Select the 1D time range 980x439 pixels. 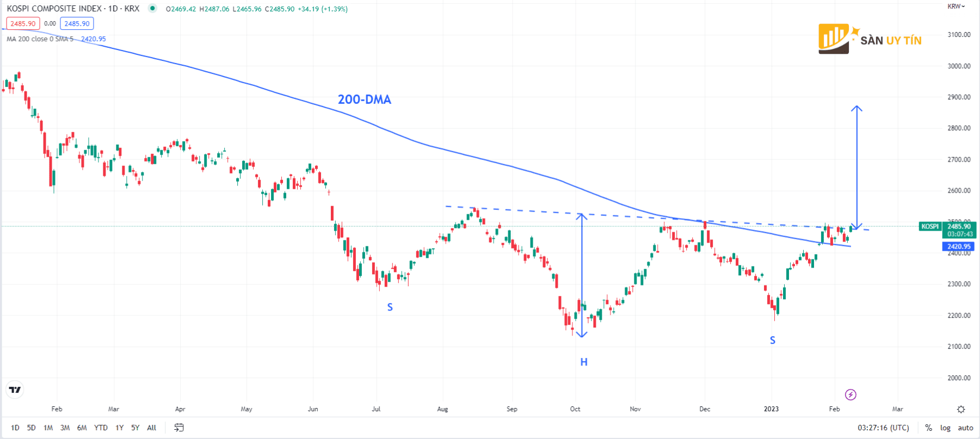pyautogui.click(x=15, y=428)
